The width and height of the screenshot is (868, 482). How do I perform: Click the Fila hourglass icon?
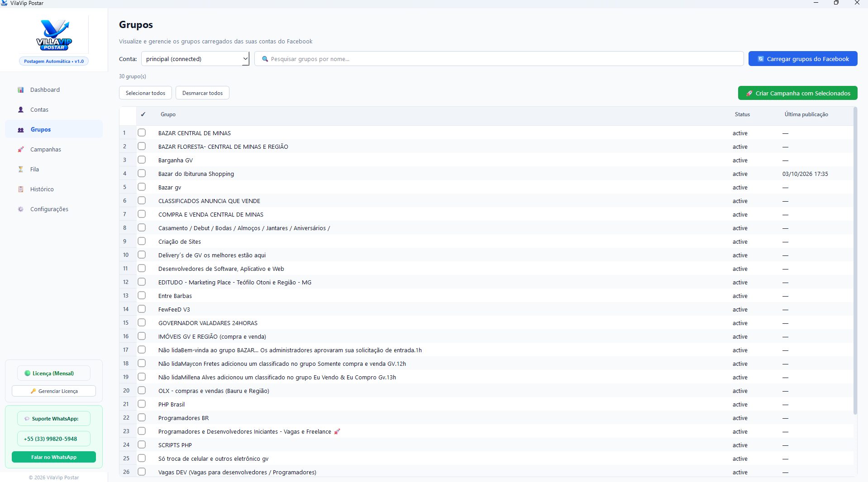click(21, 170)
